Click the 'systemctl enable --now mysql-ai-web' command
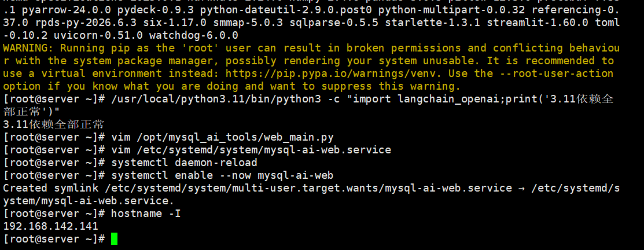Viewport: 644px width, 250px height. [222, 176]
